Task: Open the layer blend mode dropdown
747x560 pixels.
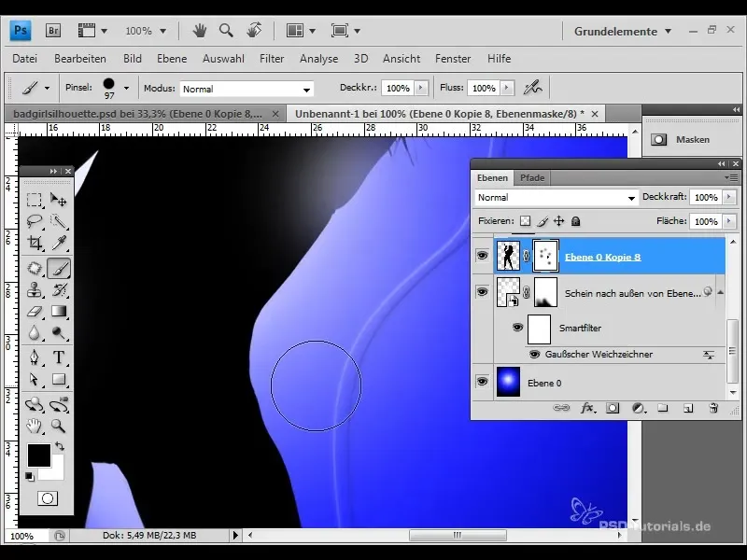Action: tap(556, 198)
